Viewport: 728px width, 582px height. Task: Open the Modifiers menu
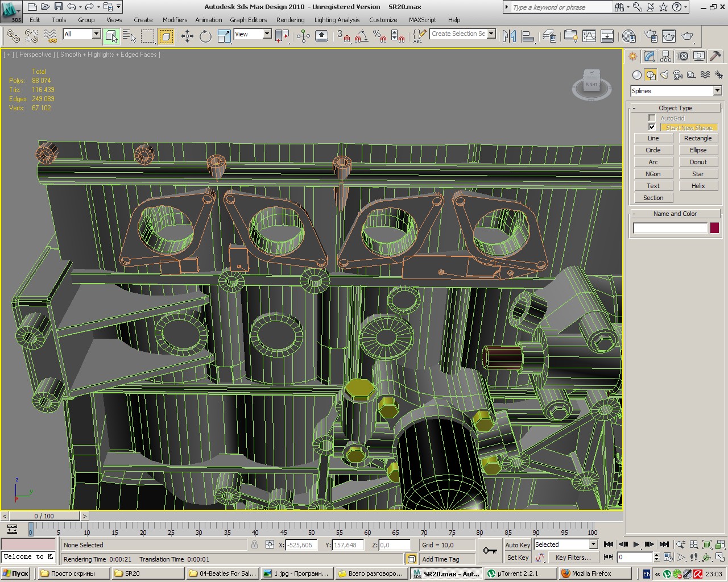pos(175,20)
